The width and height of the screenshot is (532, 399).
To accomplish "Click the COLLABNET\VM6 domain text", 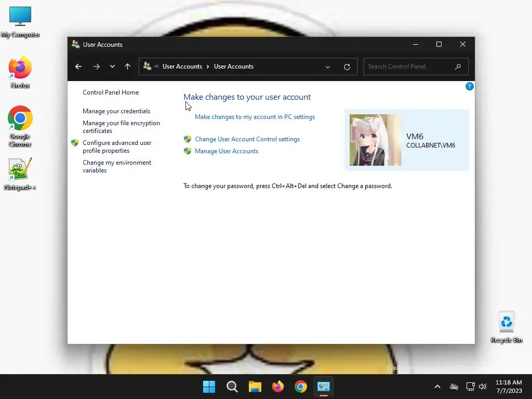I will pos(431,145).
